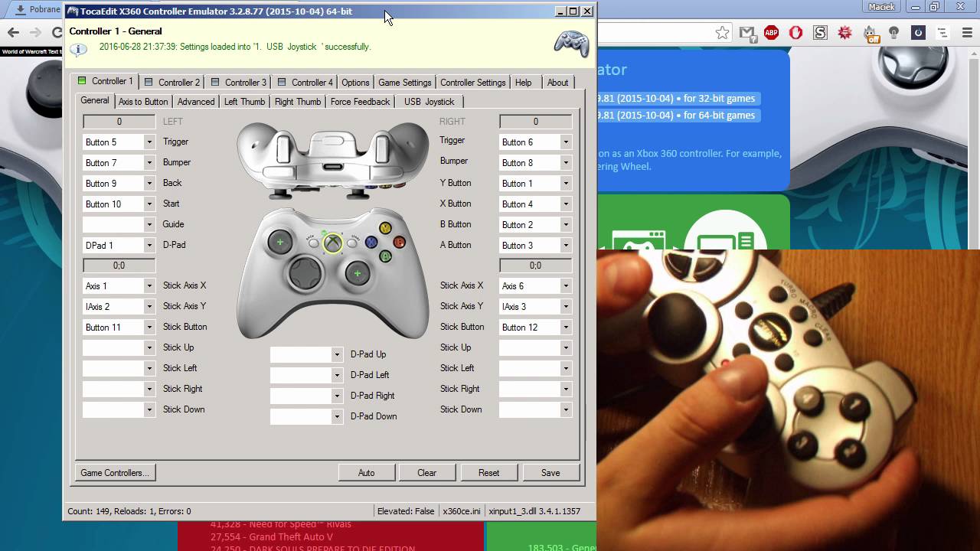The width and height of the screenshot is (980, 551).
Task: Click the LEFT trigger value field showing 0
Action: coord(119,121)
